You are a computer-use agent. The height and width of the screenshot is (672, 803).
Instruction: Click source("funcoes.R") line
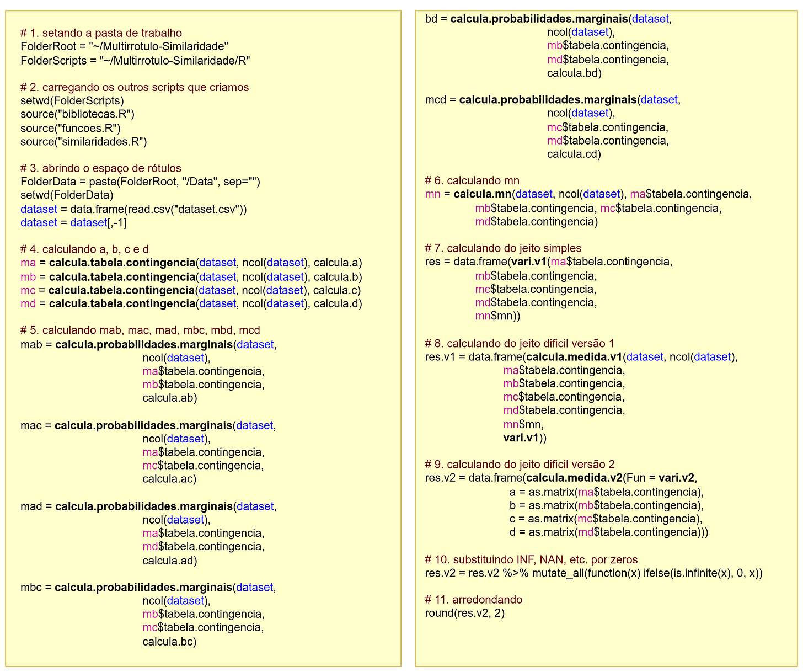(x=71, y=128)
